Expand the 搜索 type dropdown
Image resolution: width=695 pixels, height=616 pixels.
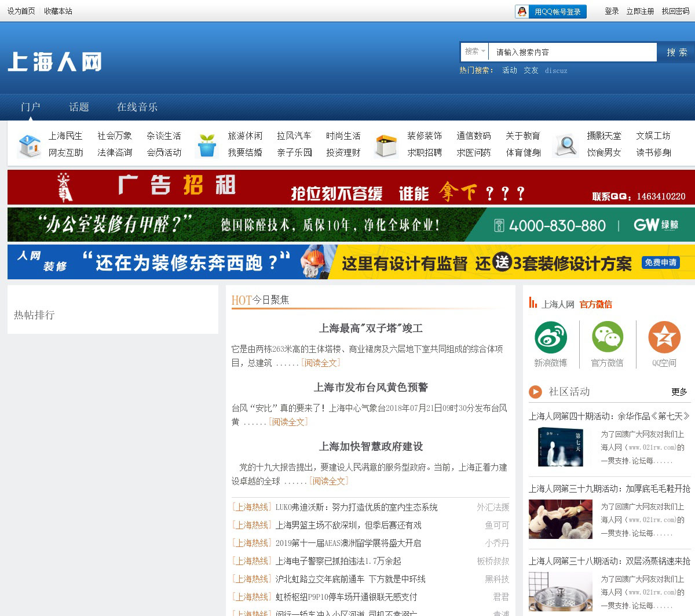[475, 52]
